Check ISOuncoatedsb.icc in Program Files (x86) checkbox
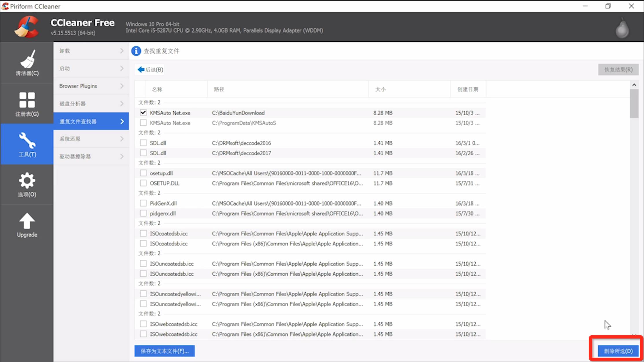The image size is (644, 362). coord(143,274)
